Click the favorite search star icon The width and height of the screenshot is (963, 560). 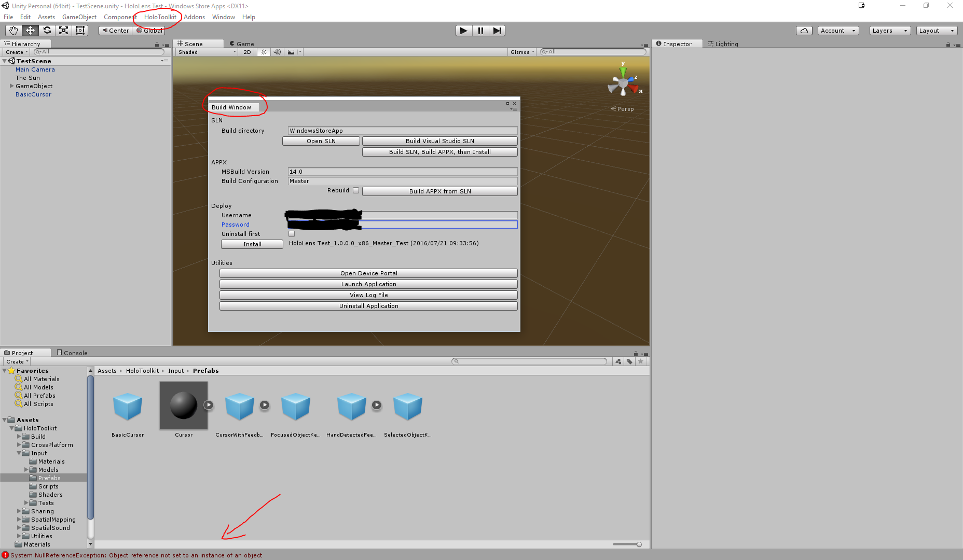[x=641, y=361]
